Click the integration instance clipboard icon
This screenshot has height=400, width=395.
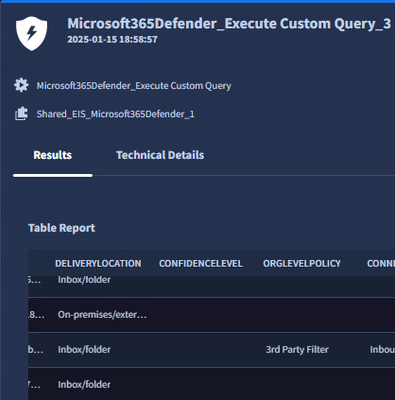pyautogui.click(x=21, y=114)
